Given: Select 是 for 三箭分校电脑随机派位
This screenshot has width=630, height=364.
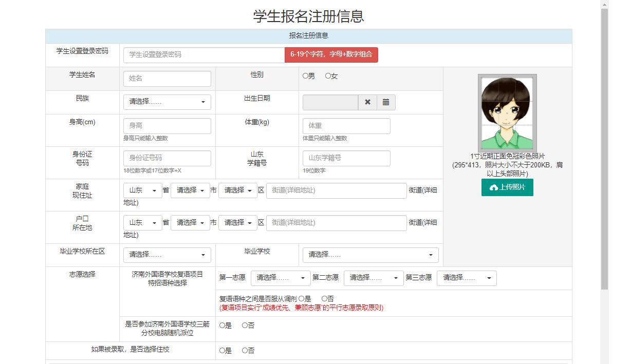Looking at the screenshot, I should [x=222, y=325].
